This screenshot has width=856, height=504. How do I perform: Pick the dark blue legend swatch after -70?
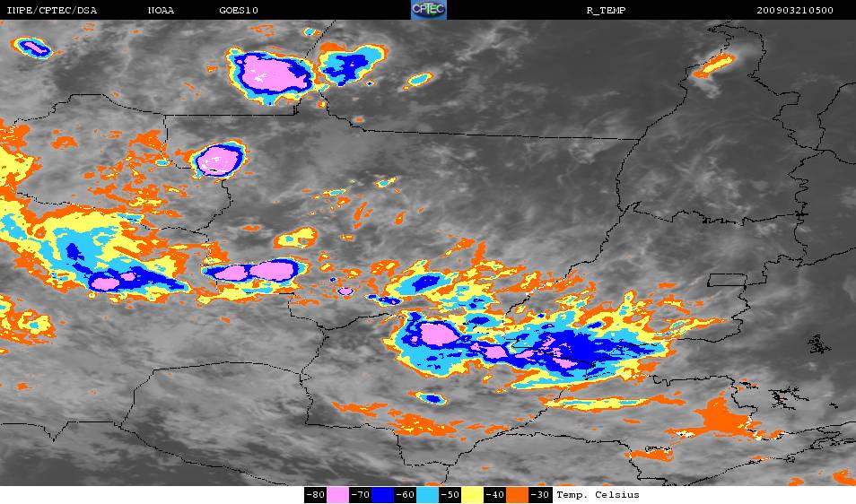tap(383, 495)
